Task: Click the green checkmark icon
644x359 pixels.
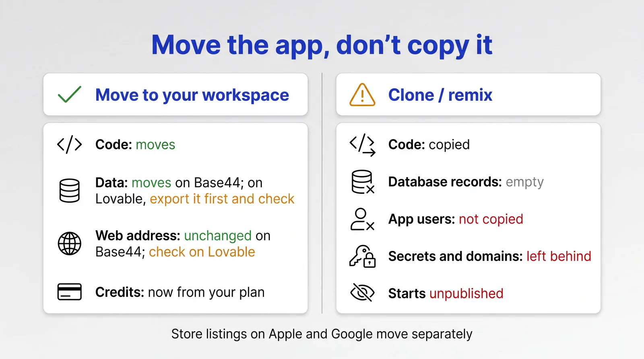Action: [x=70, y=94]
